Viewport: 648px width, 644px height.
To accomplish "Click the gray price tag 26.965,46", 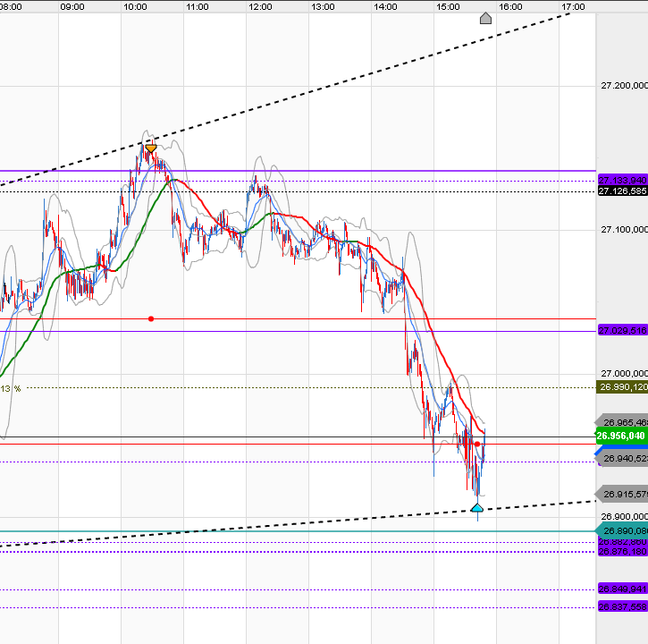I will click(621, 422).
